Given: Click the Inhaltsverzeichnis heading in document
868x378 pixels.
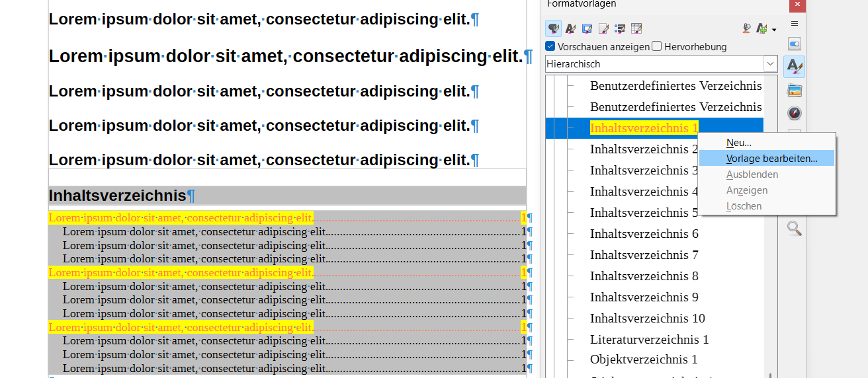Looking at the screenshot, I should click(x=118, y=196).
